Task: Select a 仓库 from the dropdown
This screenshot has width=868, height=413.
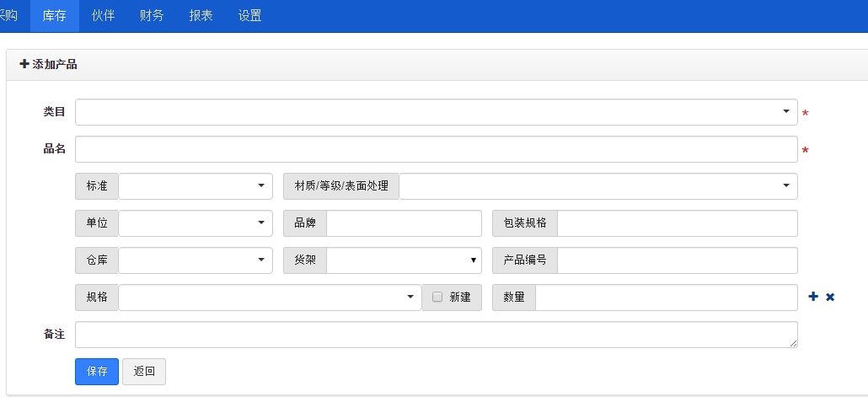Action: [x=196, y=260]
